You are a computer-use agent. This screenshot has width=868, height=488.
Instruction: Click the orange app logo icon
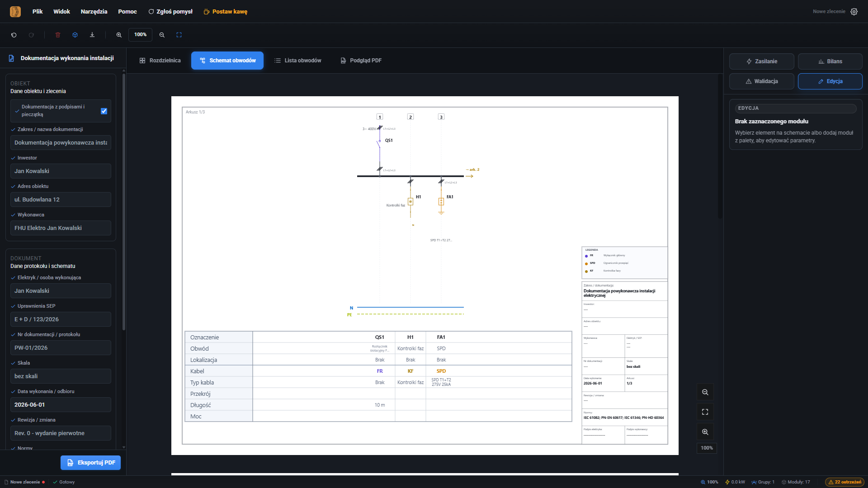15,12
